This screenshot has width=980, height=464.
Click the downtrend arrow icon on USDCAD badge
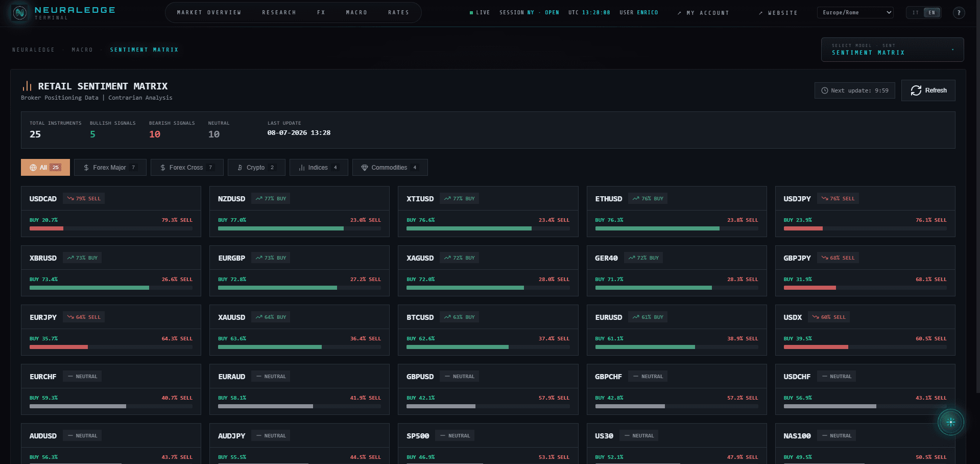[70, 198]
